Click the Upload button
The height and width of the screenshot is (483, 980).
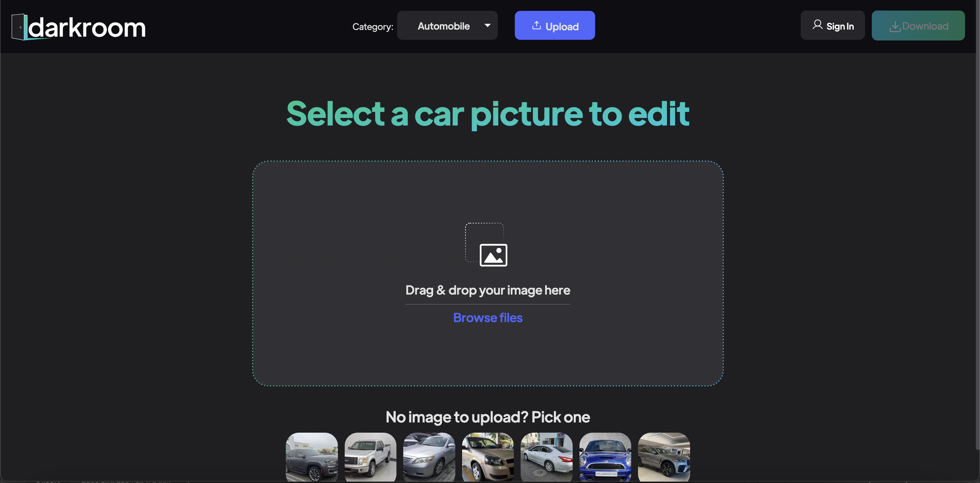coord(555,25)
